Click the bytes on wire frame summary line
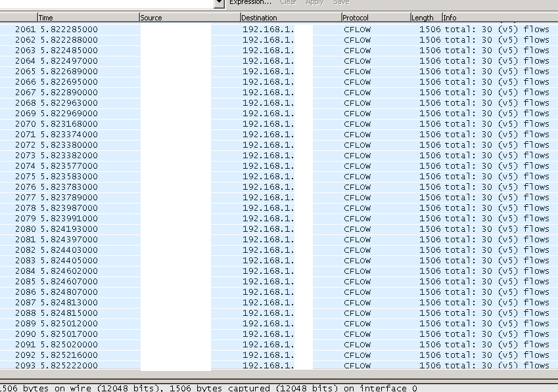558x392 pixels. (x=208, y=388)
